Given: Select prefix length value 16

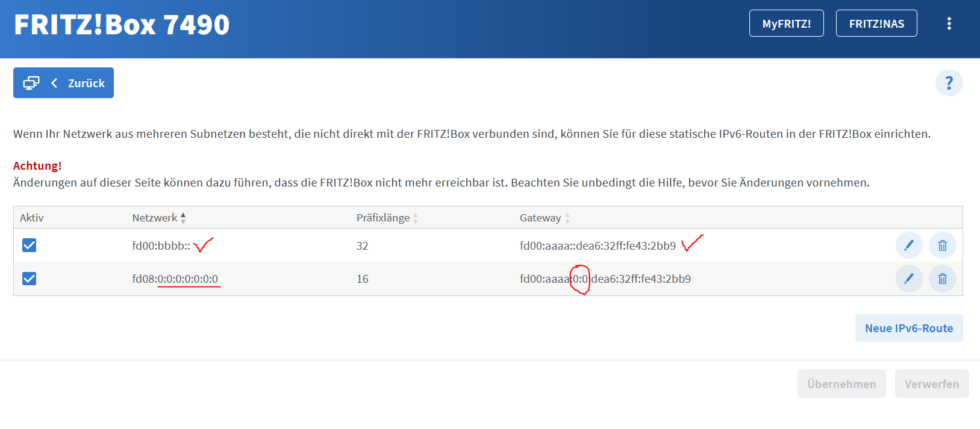Looking at the screenshot, I should click(362, 279).
